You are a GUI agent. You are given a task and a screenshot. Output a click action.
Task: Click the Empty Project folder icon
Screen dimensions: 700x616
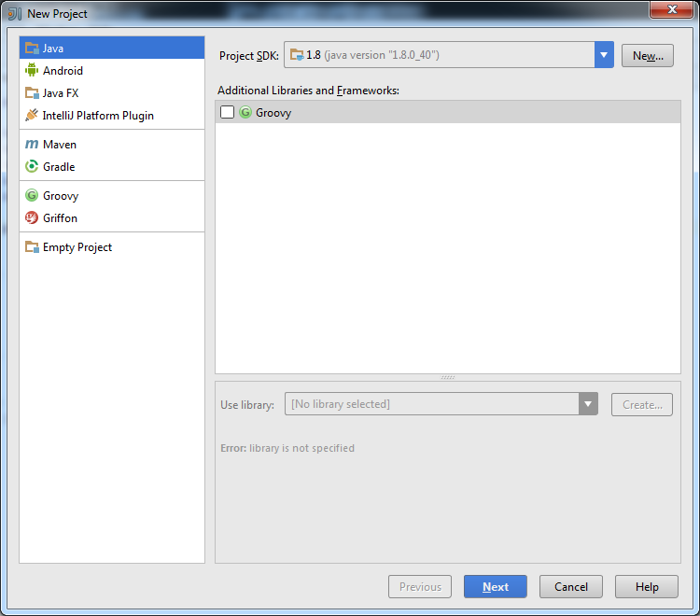click(32, 246)
